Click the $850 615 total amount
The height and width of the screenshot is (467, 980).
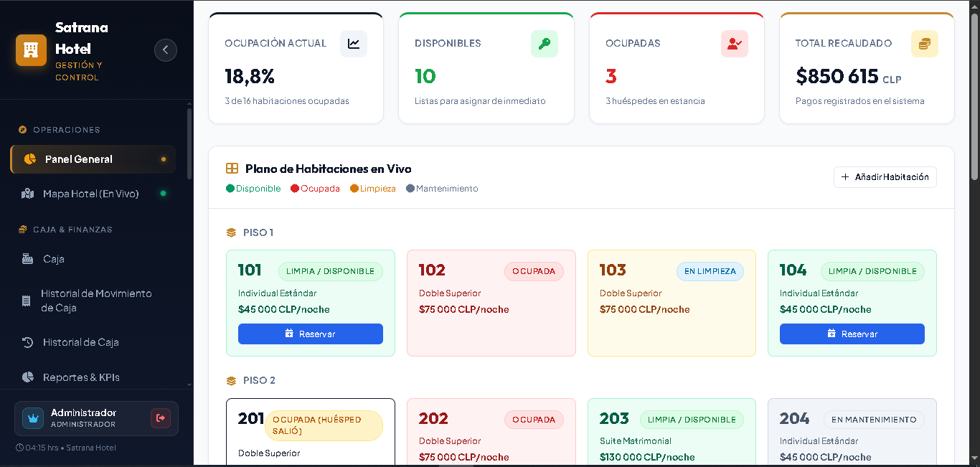tap(837, 76)
